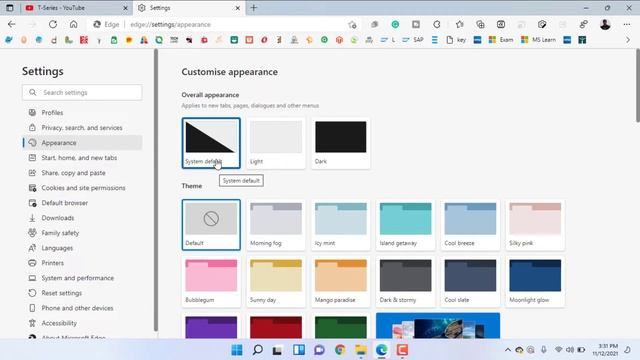Apply the Cool breeze theme
Screen dimensions: 640x360
[x=471, y=224]
